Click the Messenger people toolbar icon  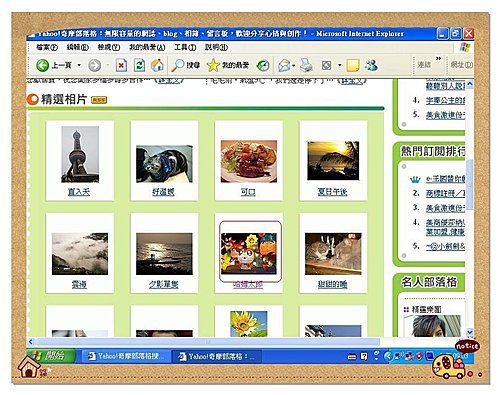point(371,65)
